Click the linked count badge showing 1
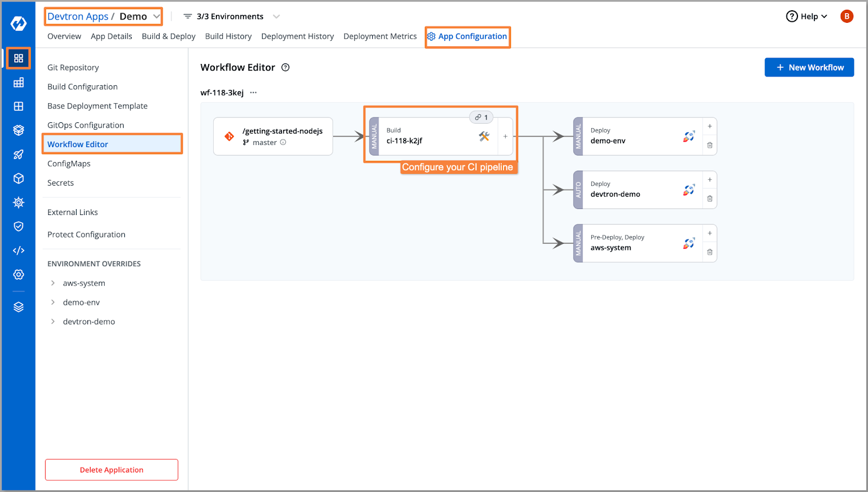 481,117
